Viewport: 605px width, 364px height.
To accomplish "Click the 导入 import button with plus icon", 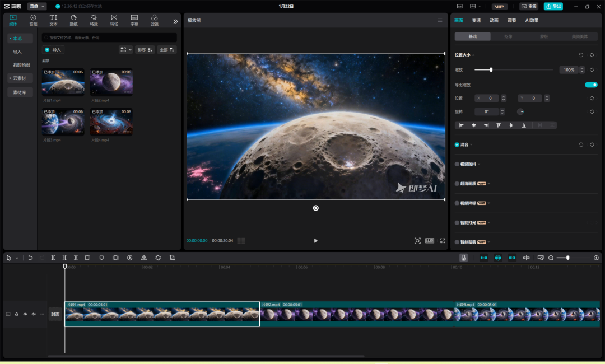I will (53, 49).
